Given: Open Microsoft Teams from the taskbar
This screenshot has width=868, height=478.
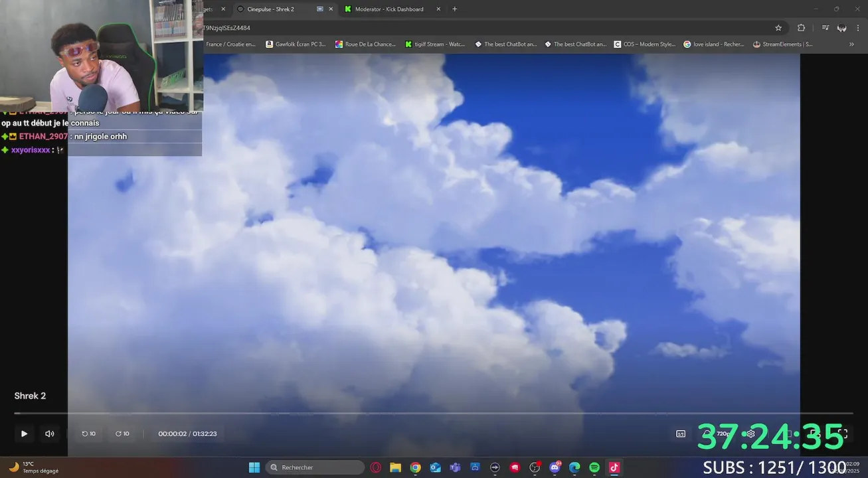Looking at the screenshot, I should [455, 467].
